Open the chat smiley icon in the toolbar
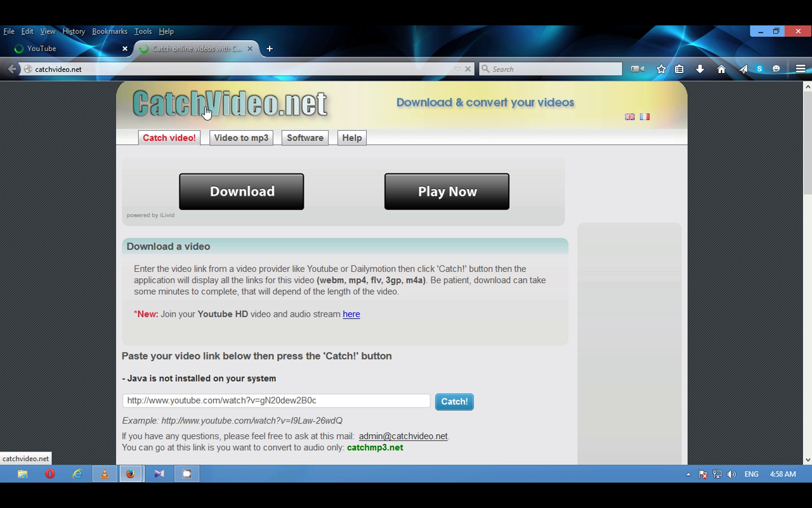 pyautogui.click(x=776, y=68)
